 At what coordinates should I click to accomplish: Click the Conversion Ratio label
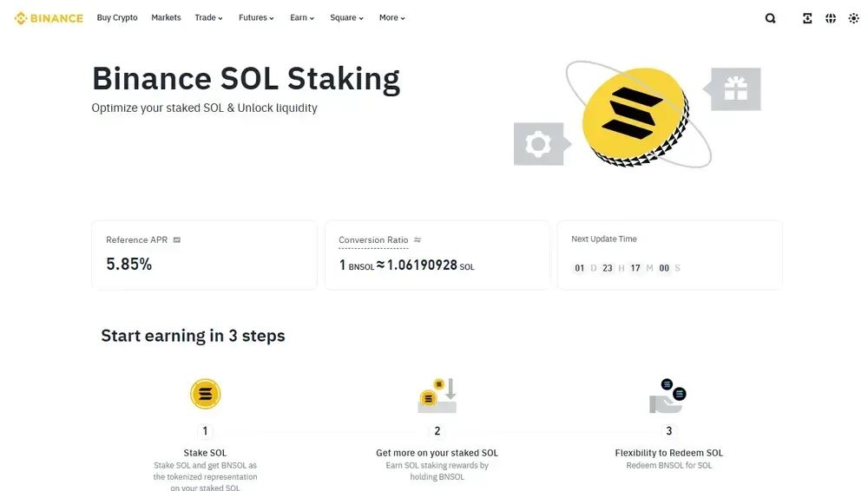click(373, 240)
